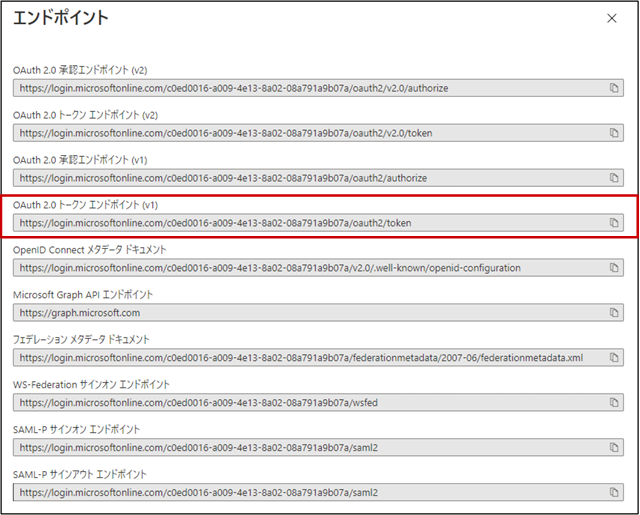Click the OAuth 2.0 トークン エンドポイント (v1) label
Viewport: 640px width, 515px height.
click(x=85, y=205)
